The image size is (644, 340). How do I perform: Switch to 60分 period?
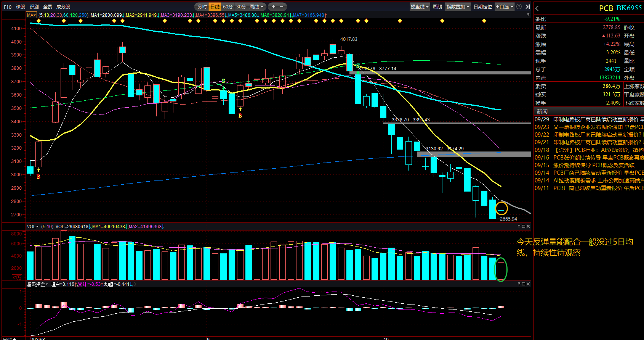228,7
